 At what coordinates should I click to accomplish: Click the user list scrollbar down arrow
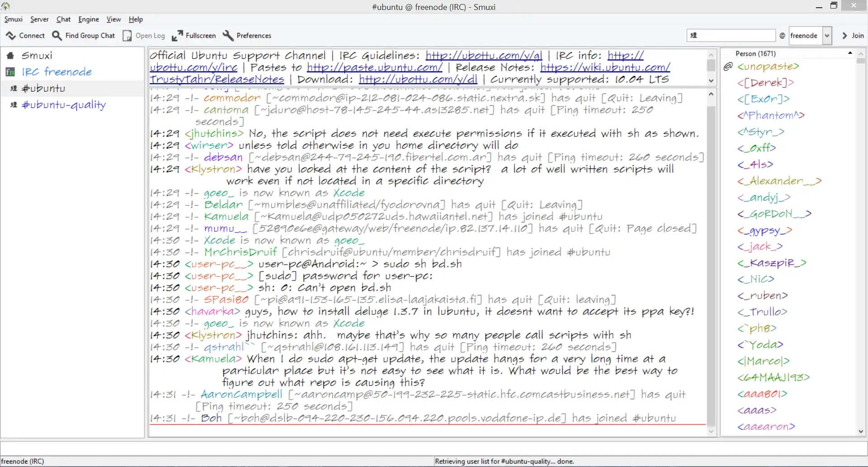[861, 431]
